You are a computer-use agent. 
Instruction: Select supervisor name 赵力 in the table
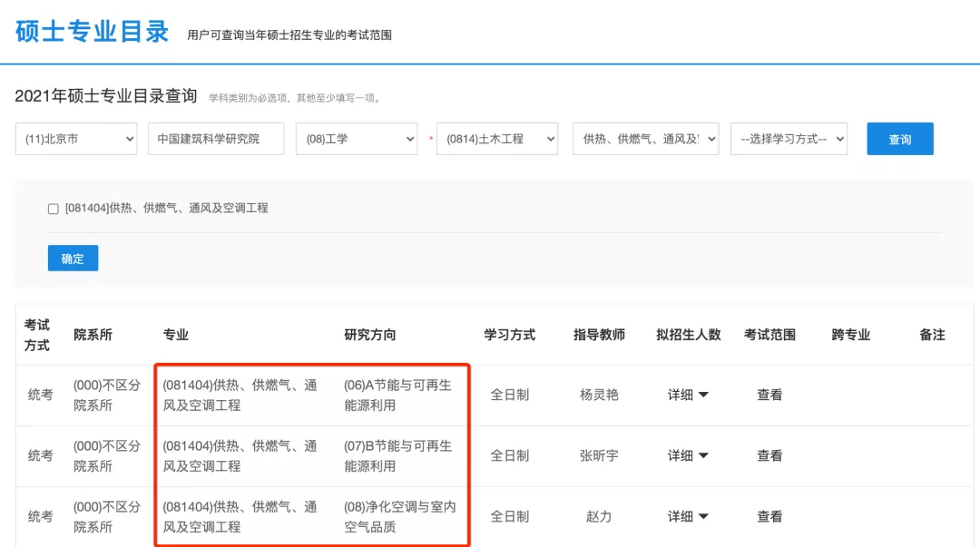coord(599,516)
